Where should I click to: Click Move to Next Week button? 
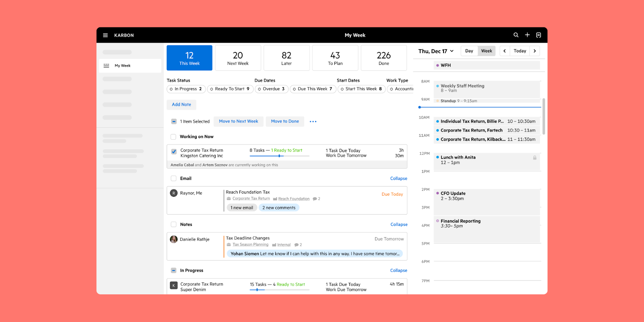239,122
